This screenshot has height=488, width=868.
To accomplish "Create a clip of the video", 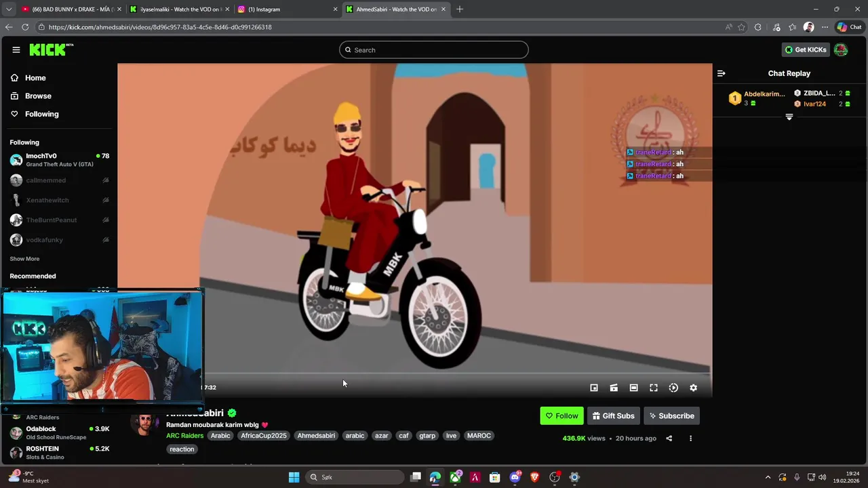I will click(x=614, y=388).
